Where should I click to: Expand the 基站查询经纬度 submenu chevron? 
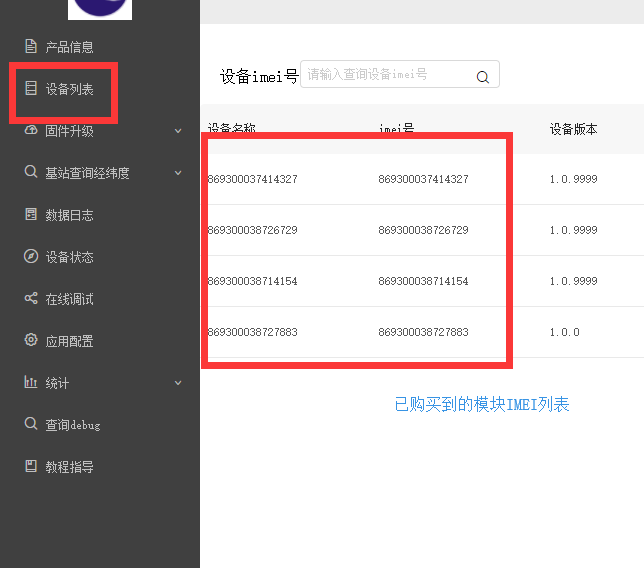pos(178,173)
